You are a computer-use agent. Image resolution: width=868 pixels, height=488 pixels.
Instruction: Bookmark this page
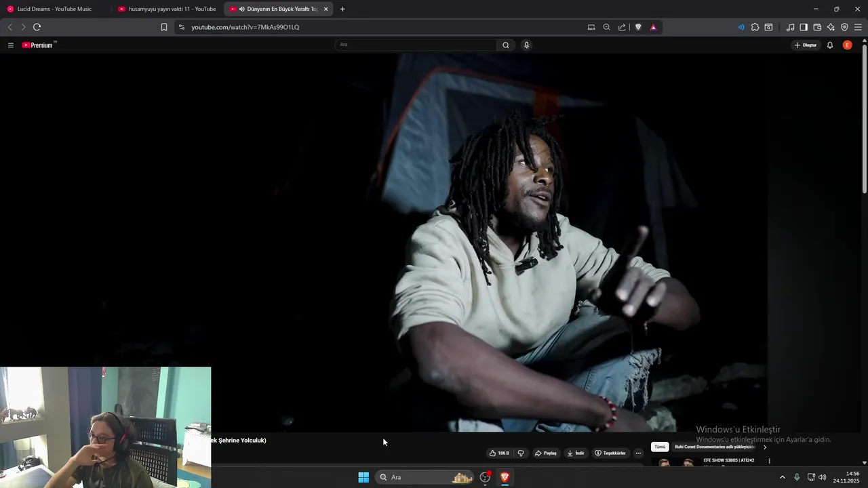tap(164, 27)
